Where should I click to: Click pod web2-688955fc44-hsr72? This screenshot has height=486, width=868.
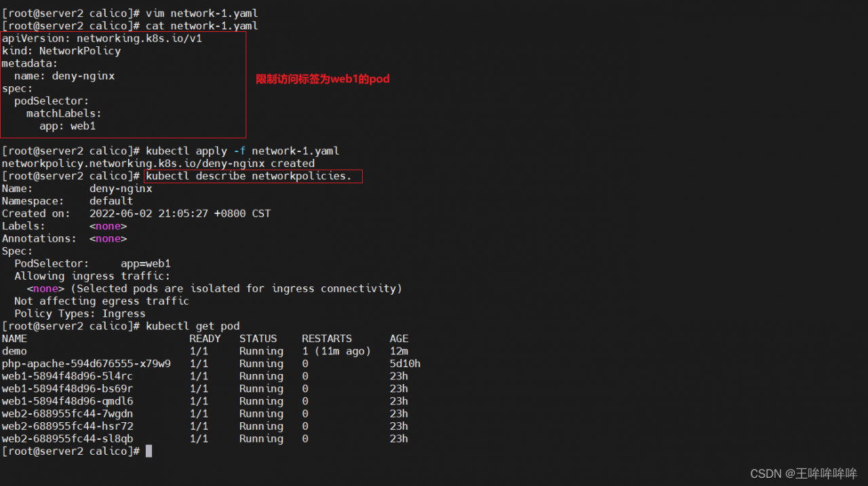67,426
